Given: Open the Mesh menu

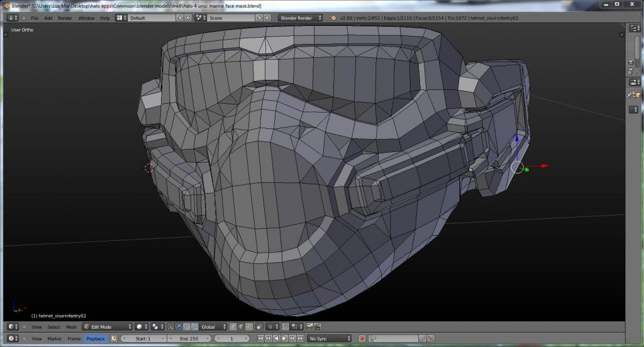Looking at the screenshot, I should 71,327.
